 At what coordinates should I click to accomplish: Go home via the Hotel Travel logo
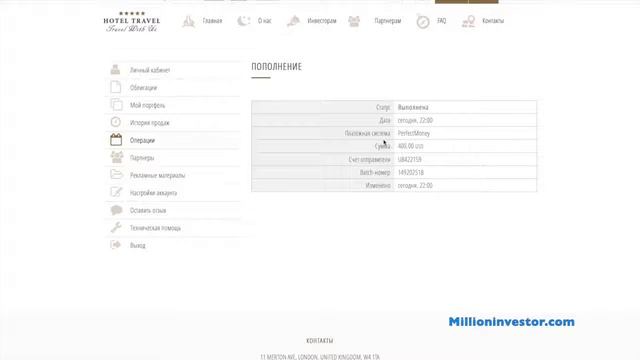pos(132,22)
